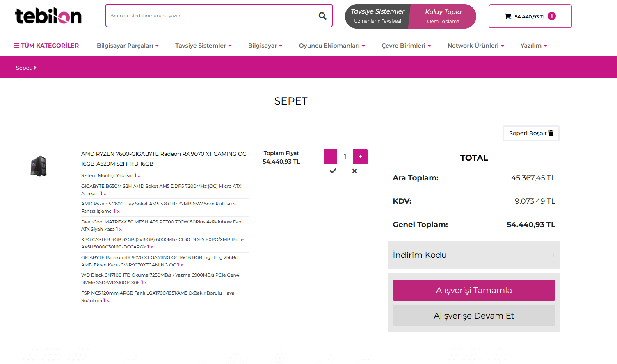Click Kolay Topla Oem Toplama button

click(443, 16)
